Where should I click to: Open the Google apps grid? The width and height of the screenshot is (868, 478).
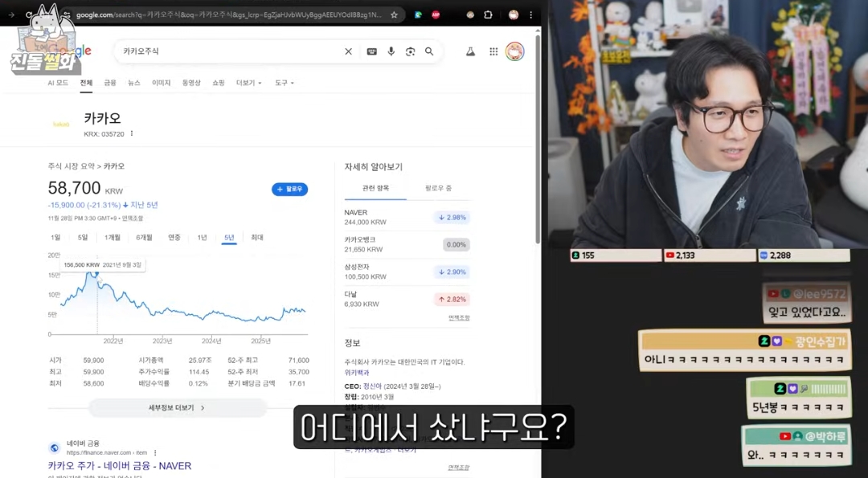493,51
